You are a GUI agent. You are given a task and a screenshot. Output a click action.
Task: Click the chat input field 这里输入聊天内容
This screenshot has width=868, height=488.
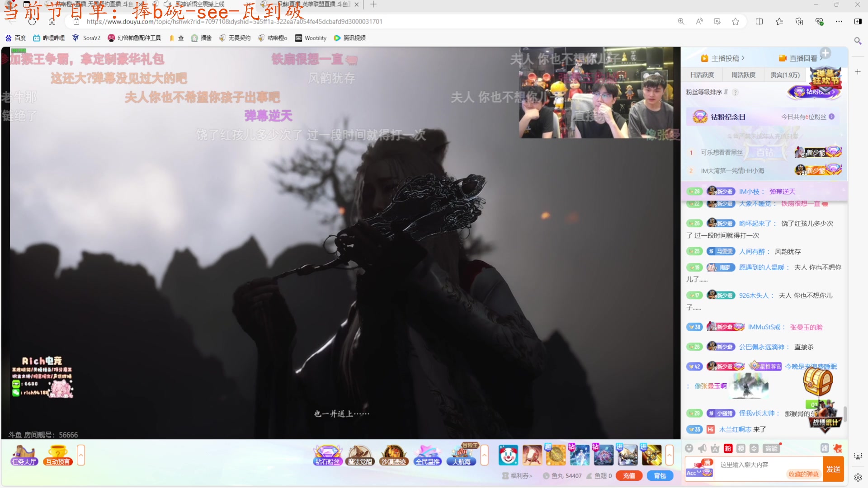[x=769, y=465]
